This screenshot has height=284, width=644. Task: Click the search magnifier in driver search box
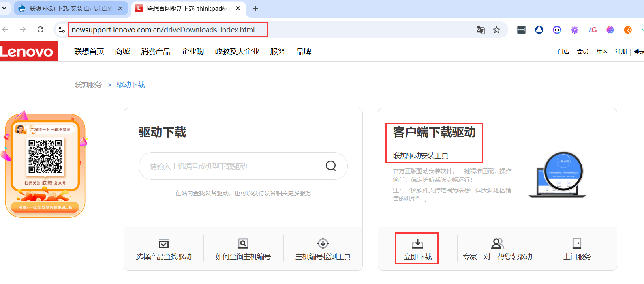(331, 166)
